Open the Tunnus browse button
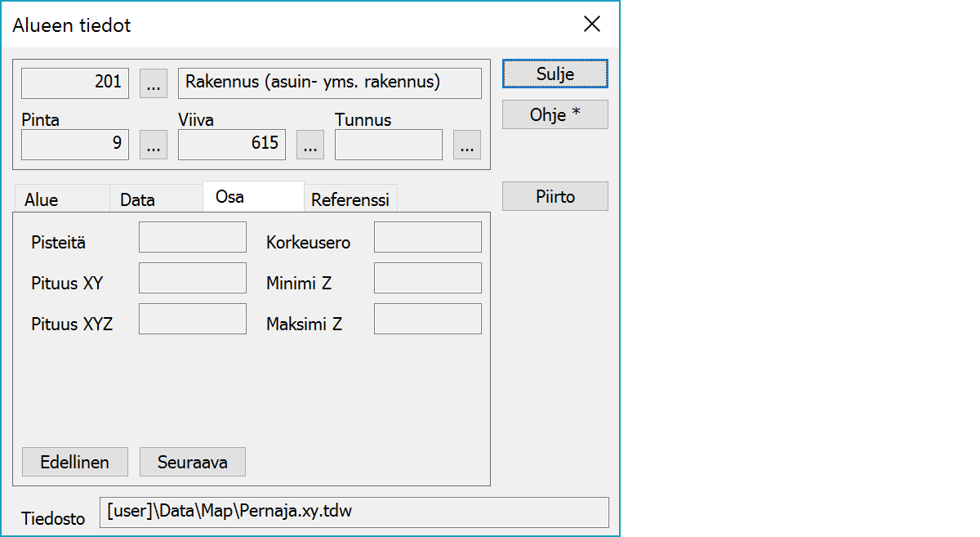Viewport: 980px width, 537px height. [x=466, y=145]
